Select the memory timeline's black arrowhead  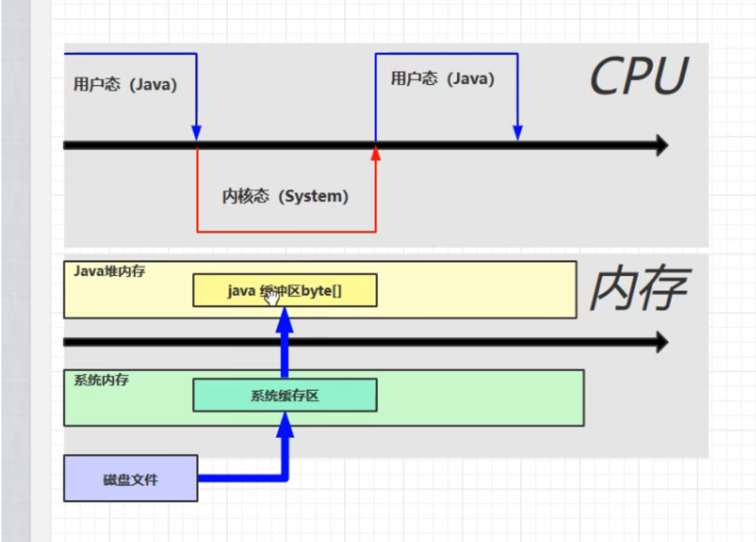661,342
